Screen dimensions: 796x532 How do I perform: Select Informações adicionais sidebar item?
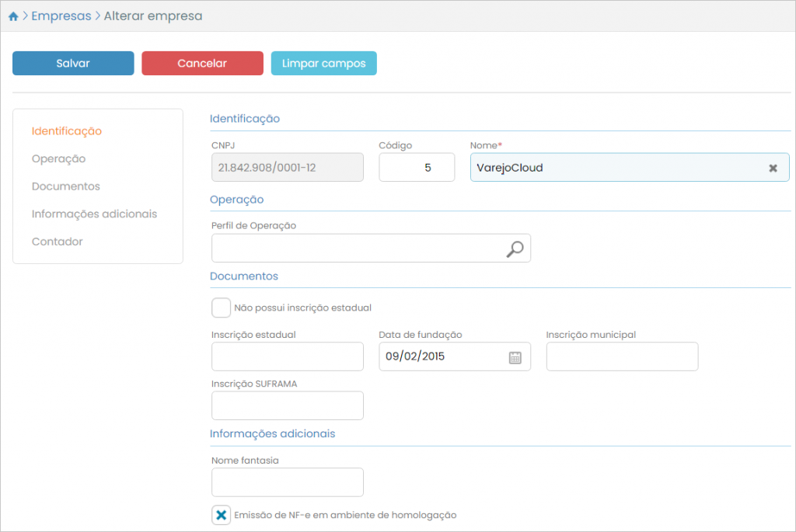[94, 214]
